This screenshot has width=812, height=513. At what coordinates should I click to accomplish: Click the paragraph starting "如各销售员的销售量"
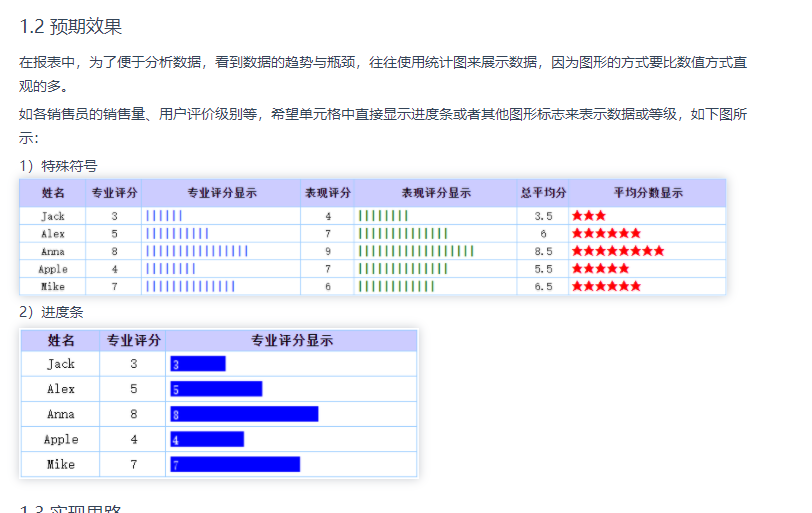[383, 126]
